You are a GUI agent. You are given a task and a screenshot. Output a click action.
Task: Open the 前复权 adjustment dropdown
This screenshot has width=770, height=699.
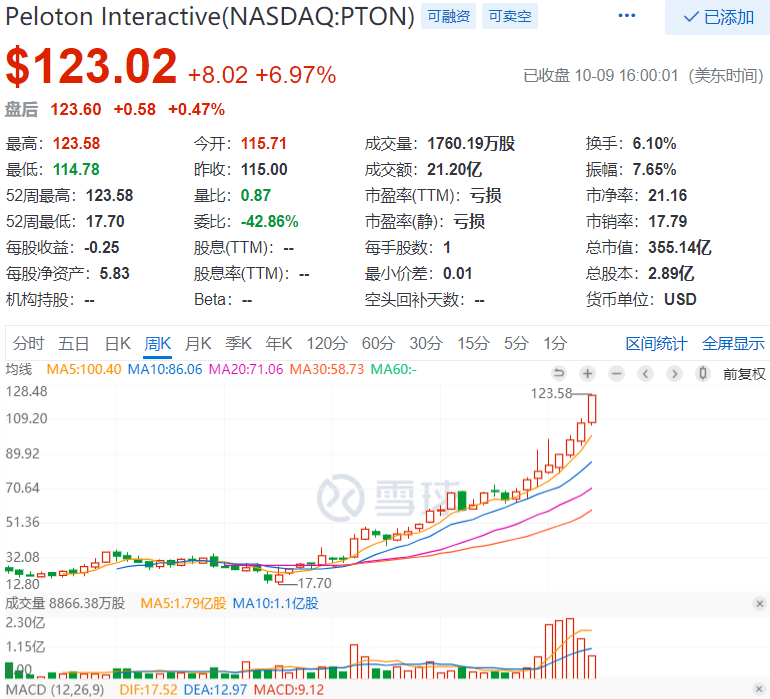tap(744, 374)
